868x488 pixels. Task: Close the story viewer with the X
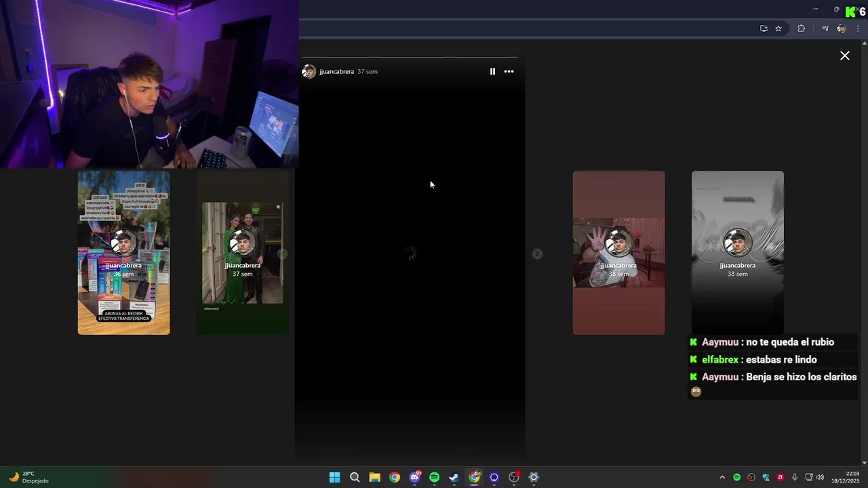click(845, 56)
